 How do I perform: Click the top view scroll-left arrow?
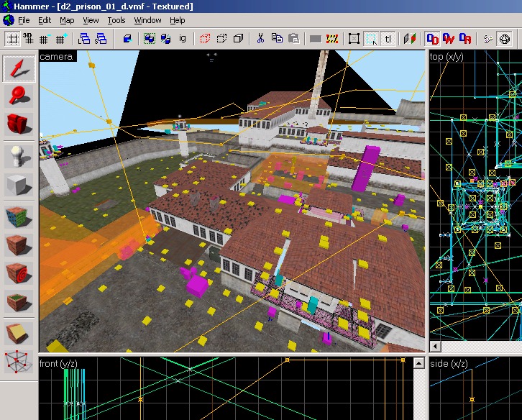[x=435, y=346]
